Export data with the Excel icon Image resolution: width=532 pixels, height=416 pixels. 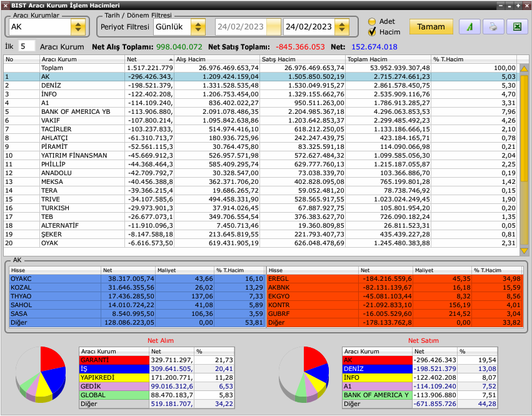(x=517, y=26)
